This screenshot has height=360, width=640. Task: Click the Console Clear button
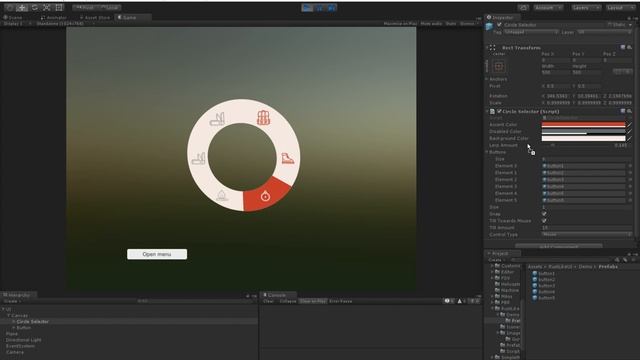[x=268, y=301]
